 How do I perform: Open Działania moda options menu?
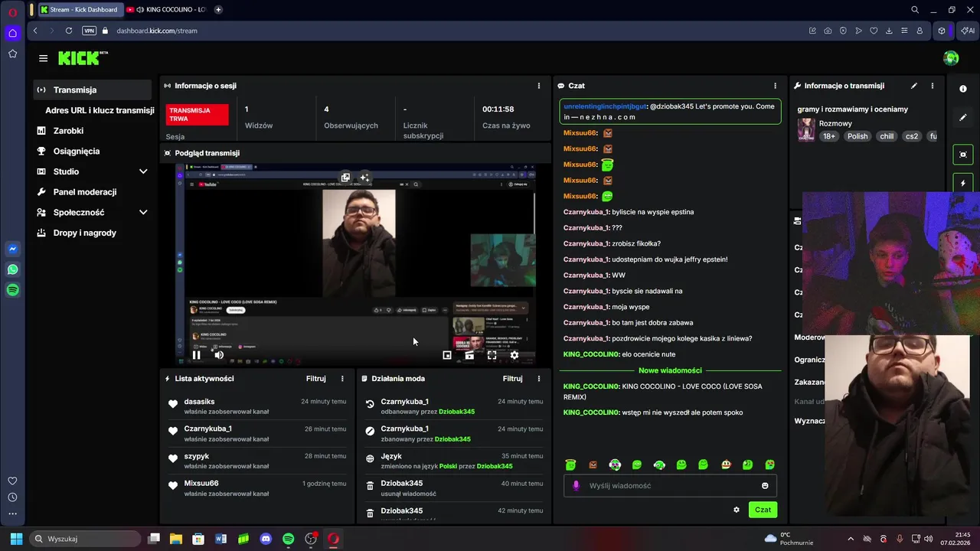tap(538, 378)
